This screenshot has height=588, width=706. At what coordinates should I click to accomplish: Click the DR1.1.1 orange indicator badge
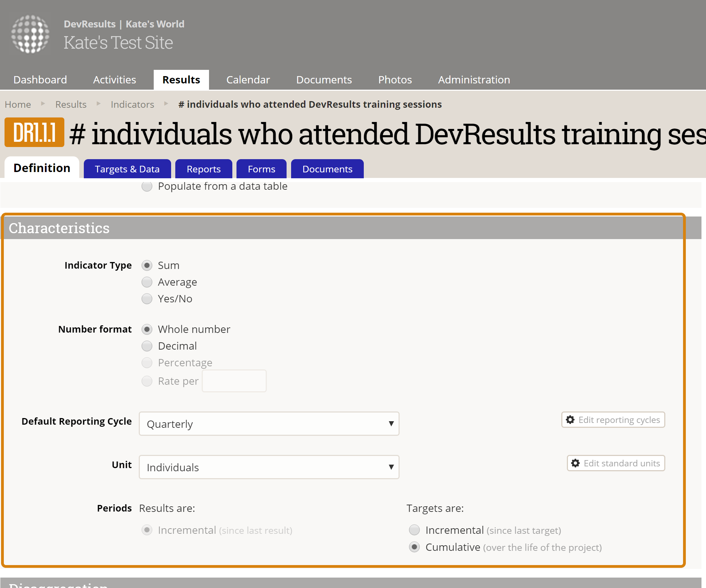34,132
